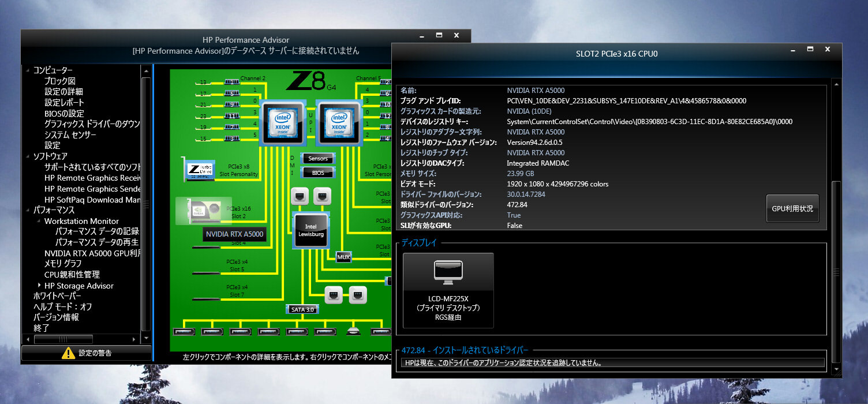The height and width of the screenshot is (404, 868).
Task: Click the Integrated RAMDAC value
Action: [538, 163]
